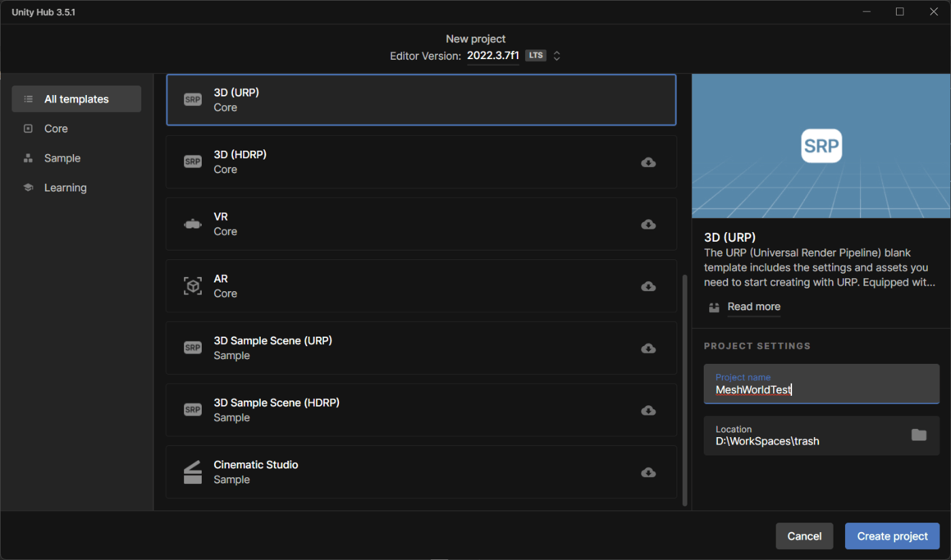Filter templates by Learning

point(77,187)
